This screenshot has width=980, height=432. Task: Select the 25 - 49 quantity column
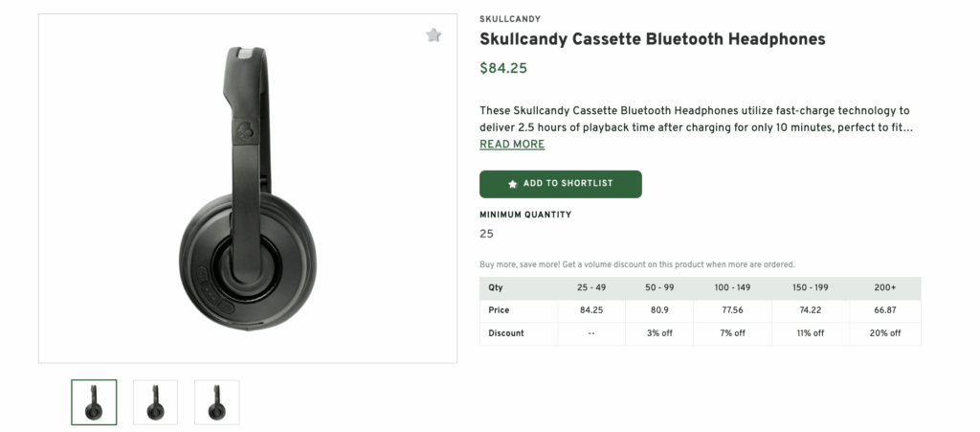[x=592, y=287]
